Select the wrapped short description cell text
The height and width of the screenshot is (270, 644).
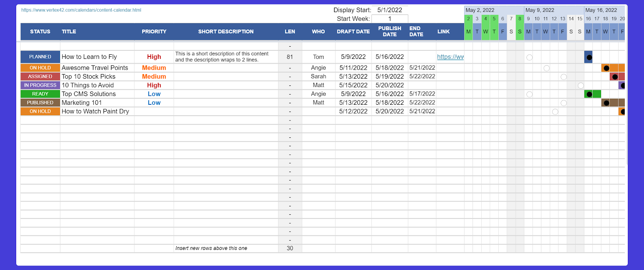click(x=222, y=57)
